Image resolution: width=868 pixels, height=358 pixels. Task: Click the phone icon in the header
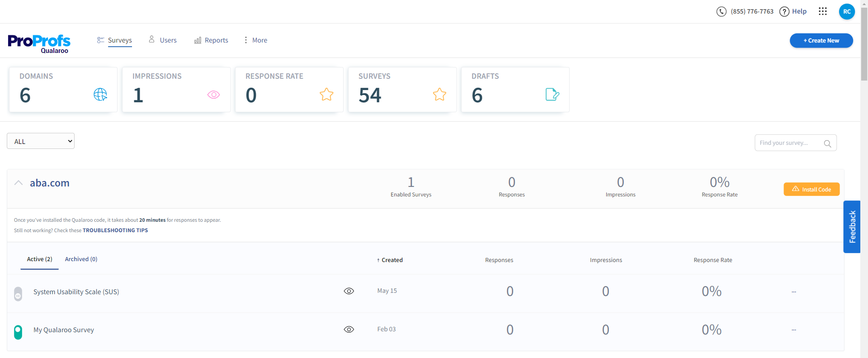(x=721, y=11)
